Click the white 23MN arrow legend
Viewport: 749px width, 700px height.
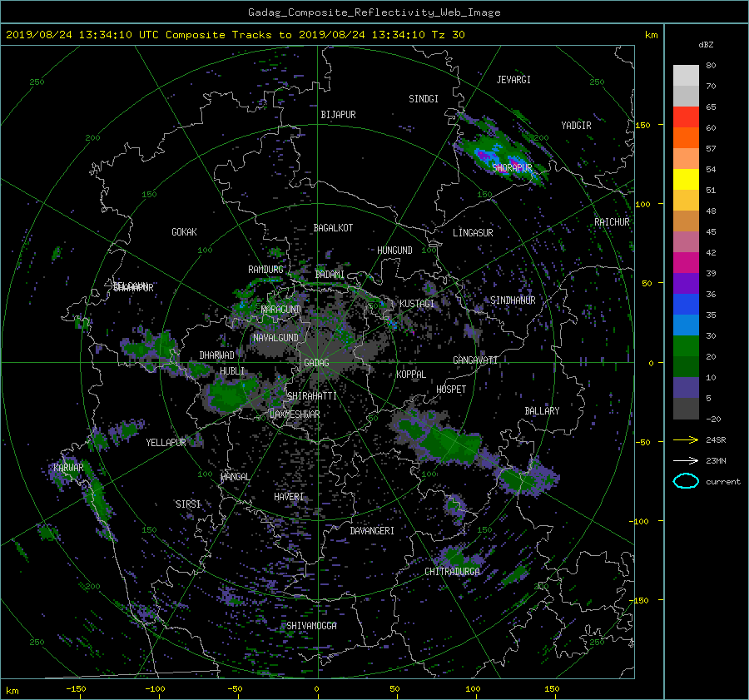pos(686,460)
